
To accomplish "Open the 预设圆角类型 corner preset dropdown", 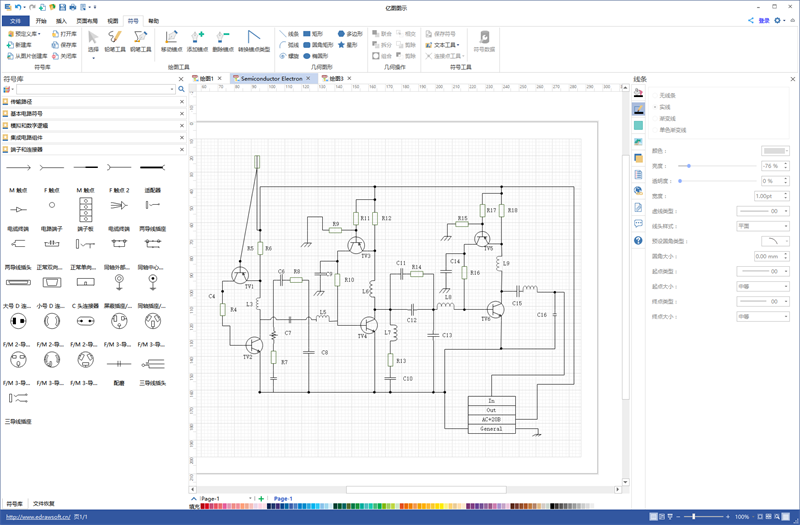I will tap(775, 241).
